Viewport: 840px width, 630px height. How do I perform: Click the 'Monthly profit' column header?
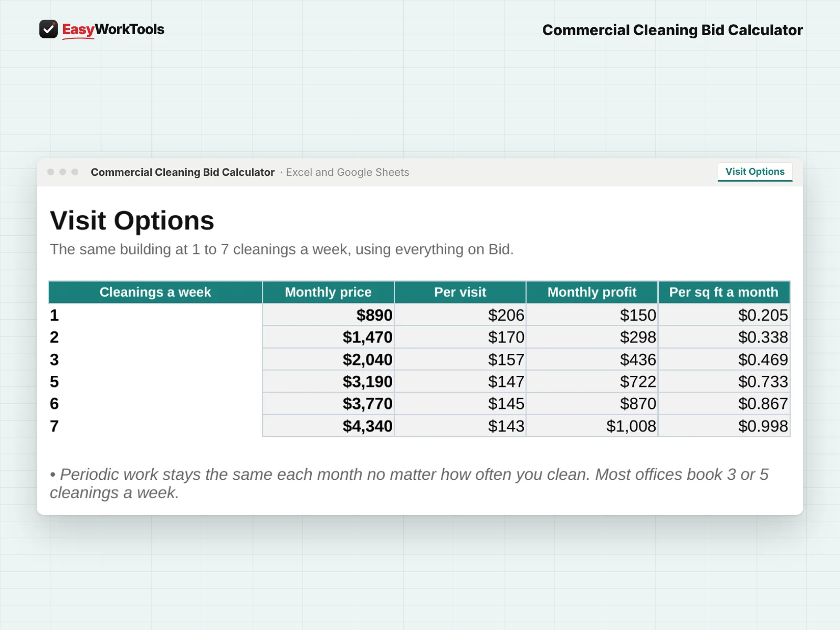[x=592, y=292]
